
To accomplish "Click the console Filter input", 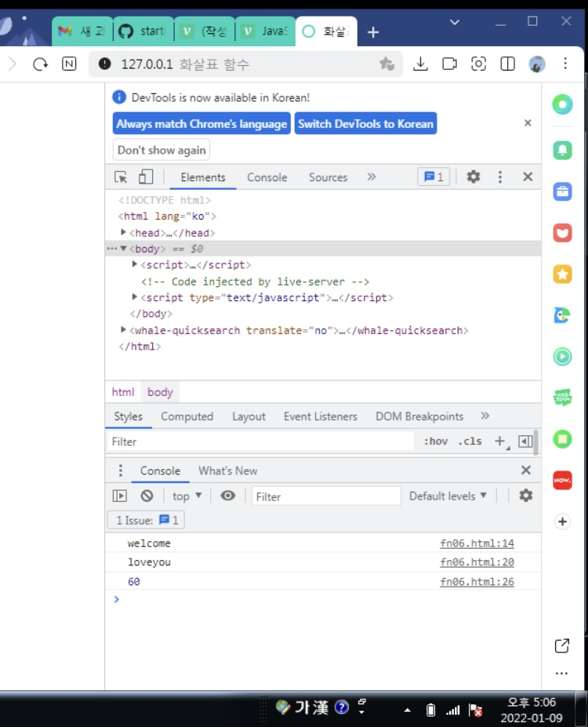I will pos(326,496).
